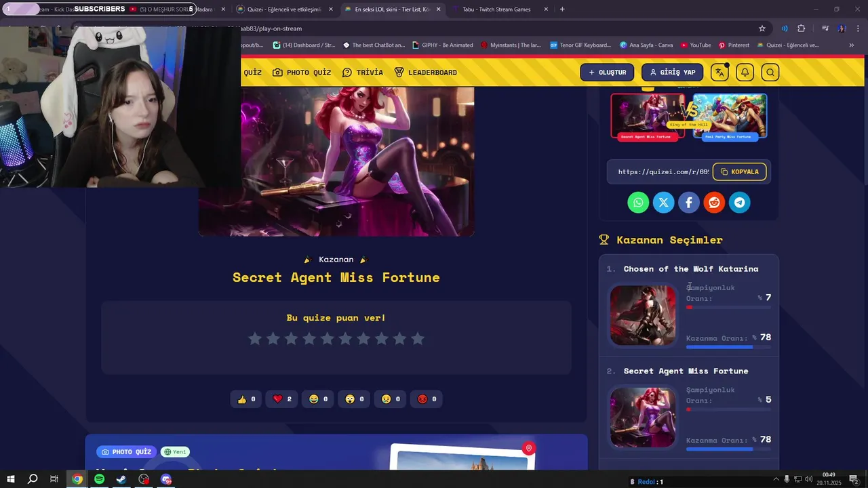
Task: Open Chosen of the Wolf Katarina thumbnail
Action: [x=643, y=315]
